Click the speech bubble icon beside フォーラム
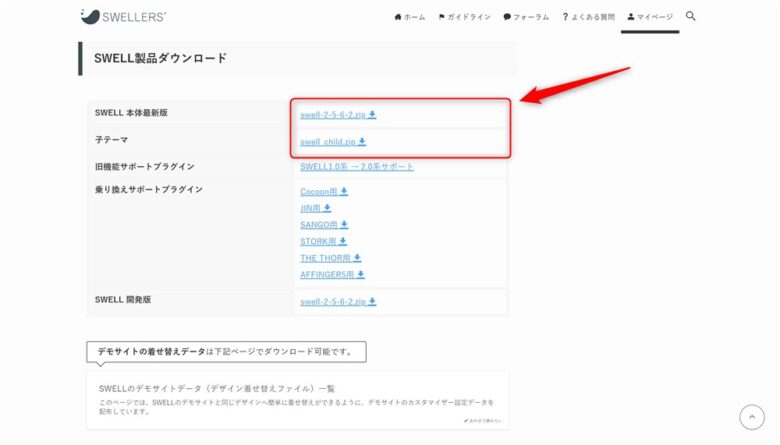Image resolution: width=780 pixels, height=445 pixels. [507, 17]
